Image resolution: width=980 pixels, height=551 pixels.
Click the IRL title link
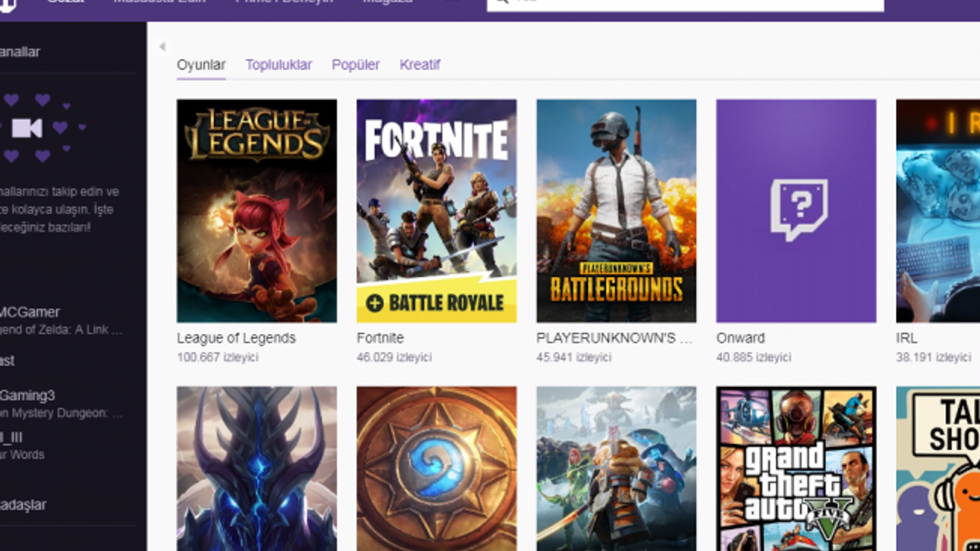(x=906, y=337)
